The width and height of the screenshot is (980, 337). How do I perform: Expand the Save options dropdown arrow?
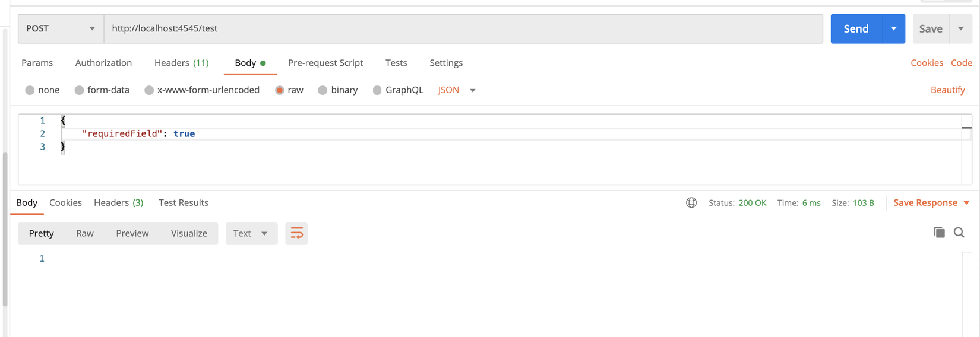point(961,28)
